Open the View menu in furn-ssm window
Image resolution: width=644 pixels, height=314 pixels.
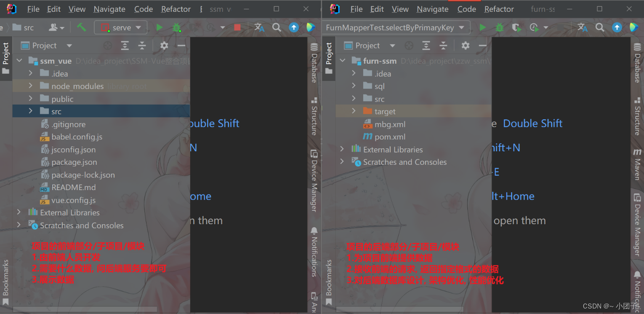pos(400,9)
